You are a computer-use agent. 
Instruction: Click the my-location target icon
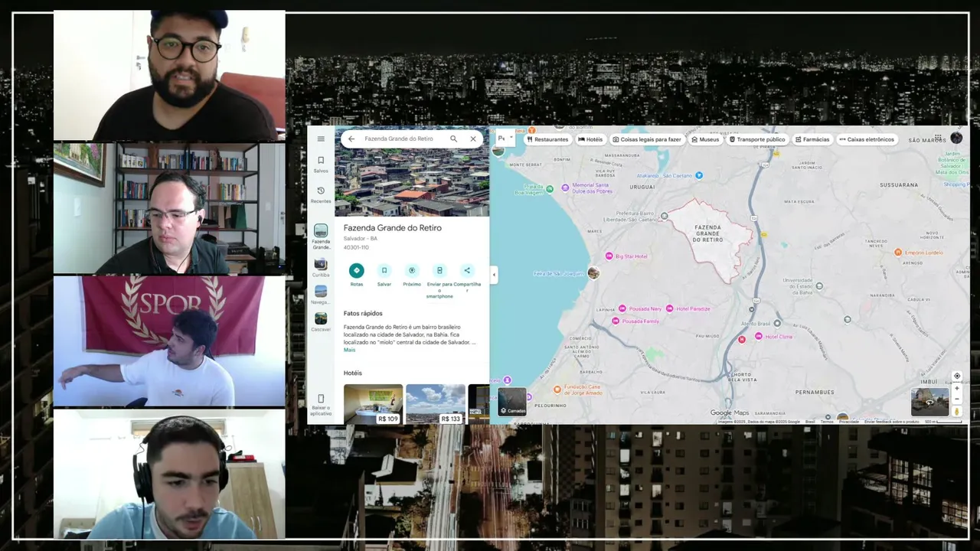point(957,376)
